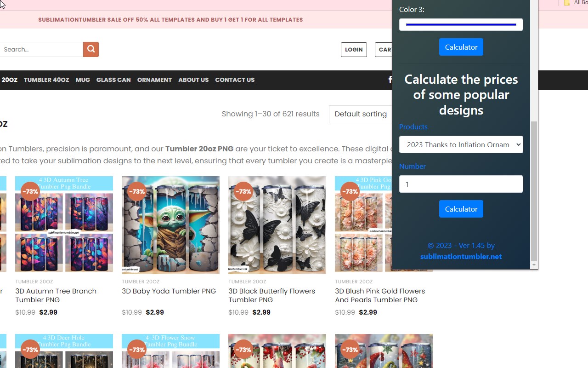Click TUMBLER 20OZ label above Black Butterfly
The image size is (588, 368).
click(x=247, y=282)
